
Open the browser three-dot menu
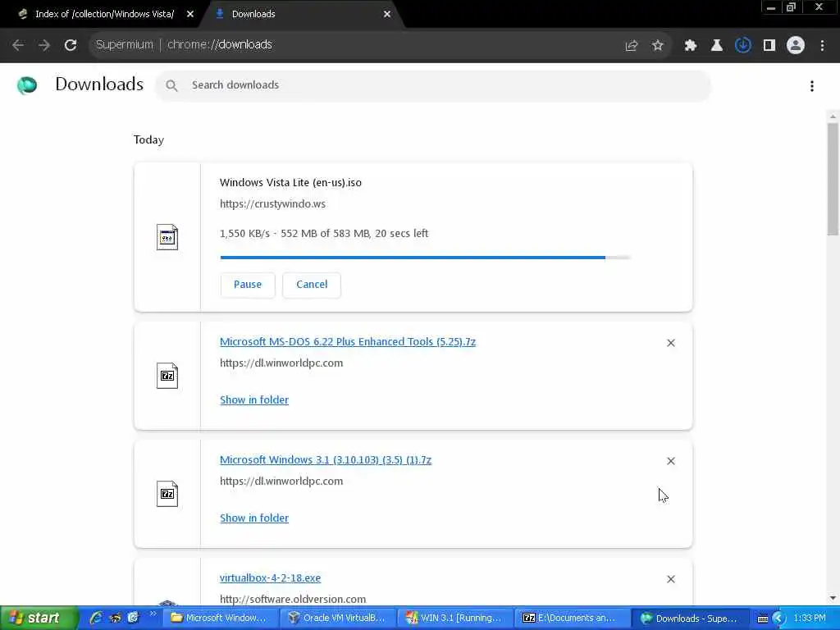[822, 46]
